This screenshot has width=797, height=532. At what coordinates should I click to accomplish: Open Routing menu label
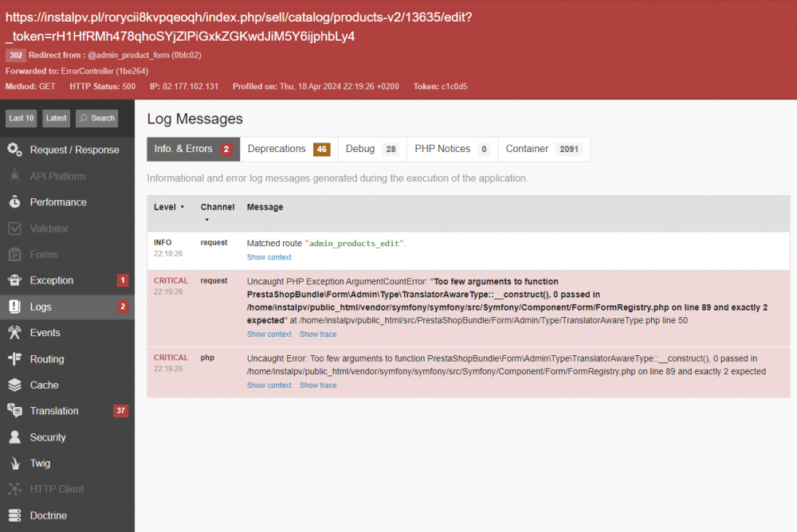(47, 359)
